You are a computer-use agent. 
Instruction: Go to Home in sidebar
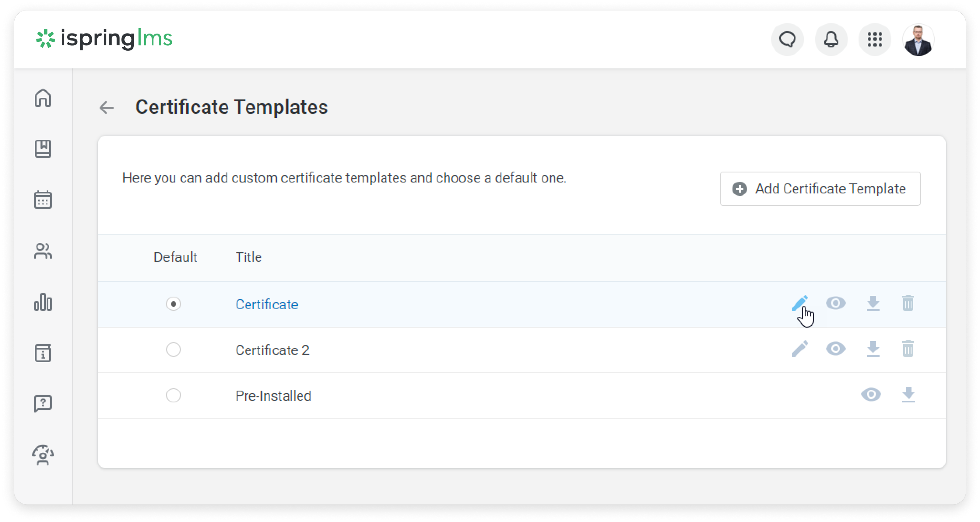coord(43,98)
